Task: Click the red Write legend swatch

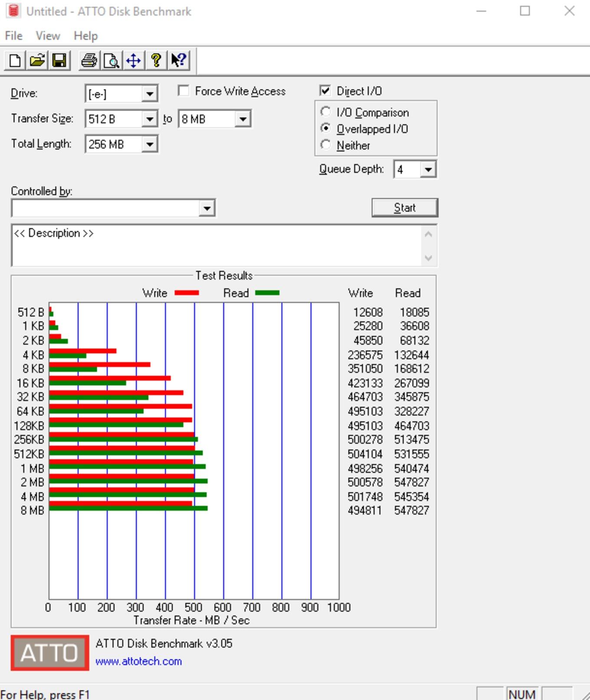Action: [x=187, y=293]
